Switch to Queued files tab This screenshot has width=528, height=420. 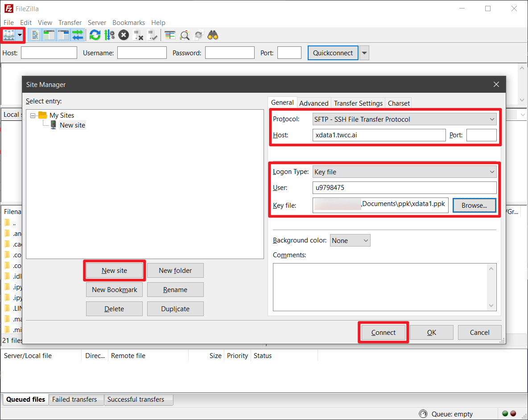pos(25,399)
